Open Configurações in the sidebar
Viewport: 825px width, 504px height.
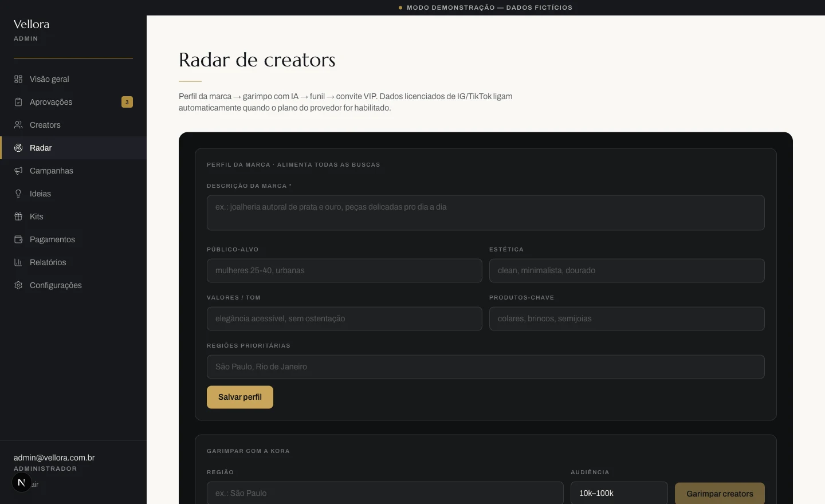click(x=73, y=285)
